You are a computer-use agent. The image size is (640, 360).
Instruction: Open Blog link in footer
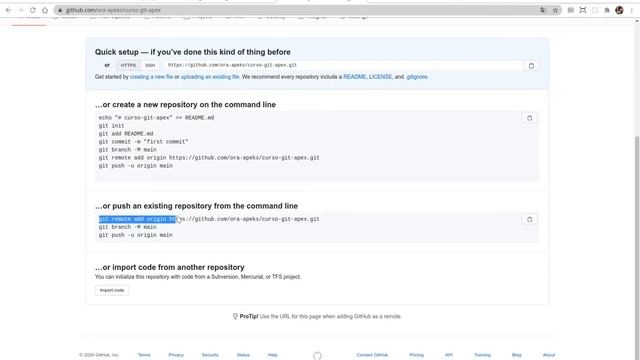(516, 355)
